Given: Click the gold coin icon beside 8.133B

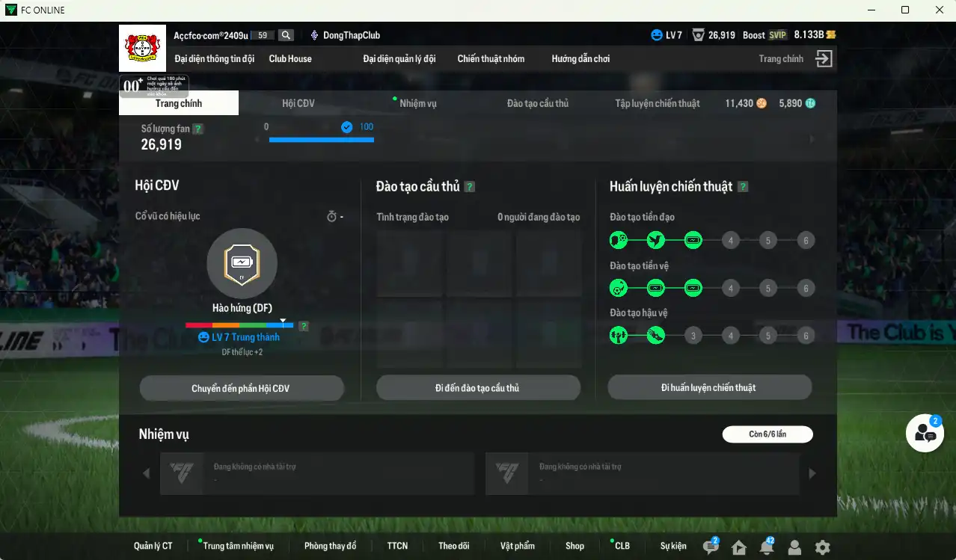Looking at the screenshot, I should click(x=830, y=35).
